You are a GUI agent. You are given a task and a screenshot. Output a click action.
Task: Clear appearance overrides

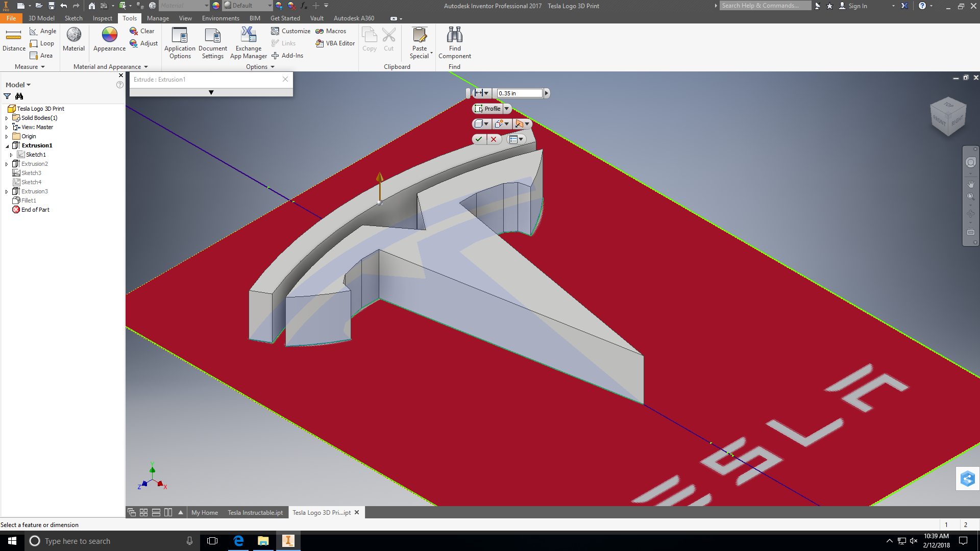pyautogui.click(x=142, y=31)
